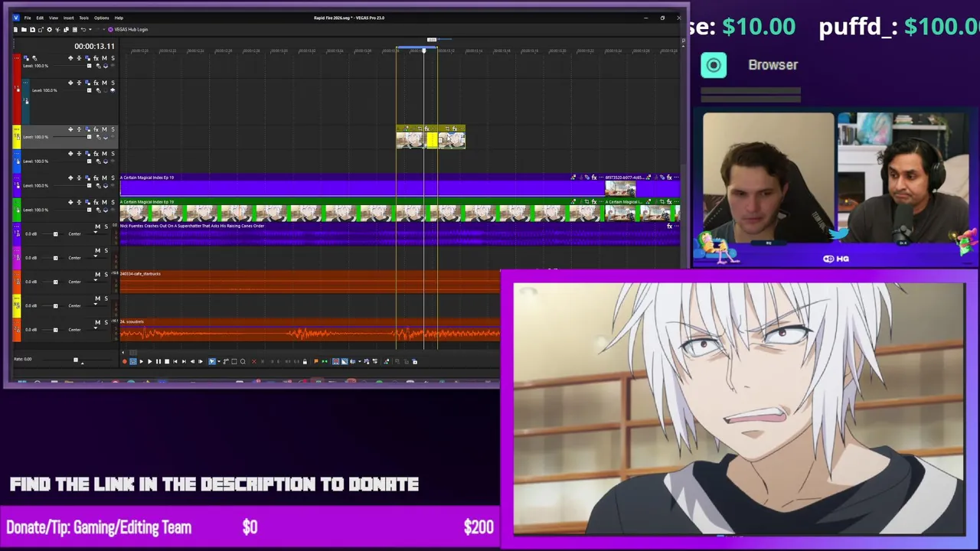Toggle Enable Snapping magnet icon

tap(335, 361)
